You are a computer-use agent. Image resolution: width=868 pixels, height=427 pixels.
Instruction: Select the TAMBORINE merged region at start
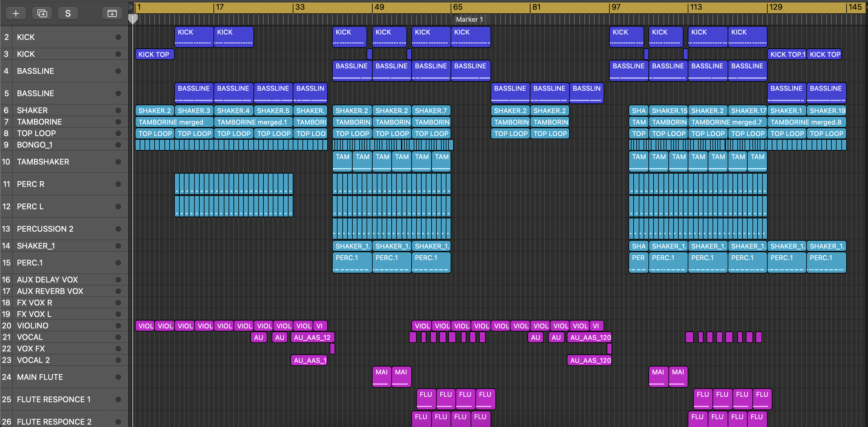click(174, 122)
